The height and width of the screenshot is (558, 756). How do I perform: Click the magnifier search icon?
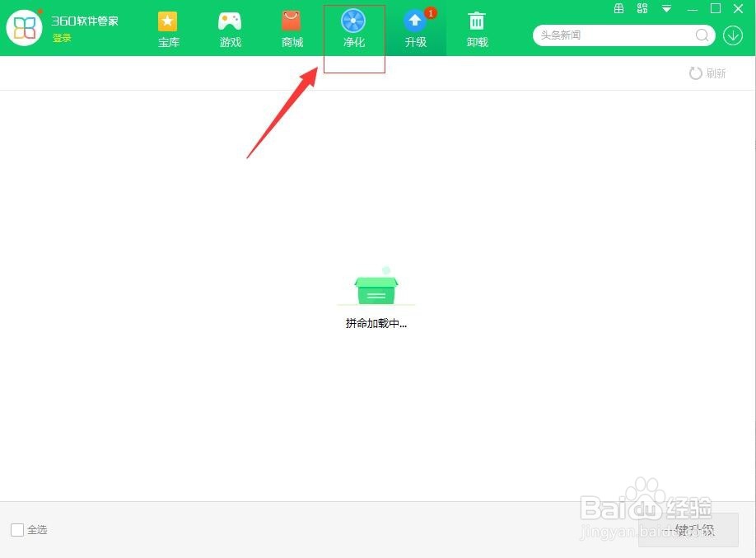pos(702,35)
